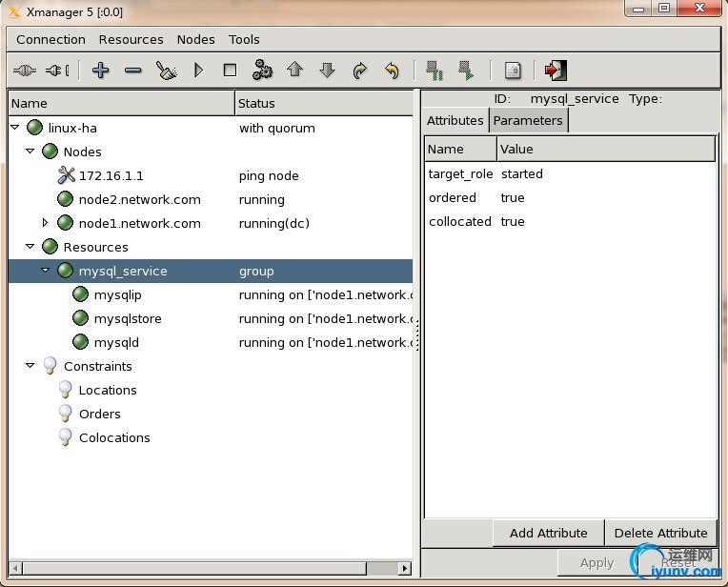Click the move resource down arrow
728x587 pixels.
(328, 71)
